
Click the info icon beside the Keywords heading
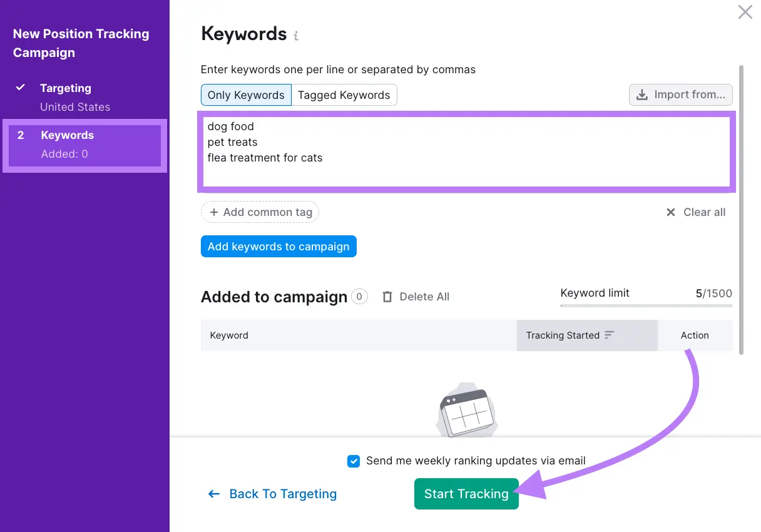(295, 35)
